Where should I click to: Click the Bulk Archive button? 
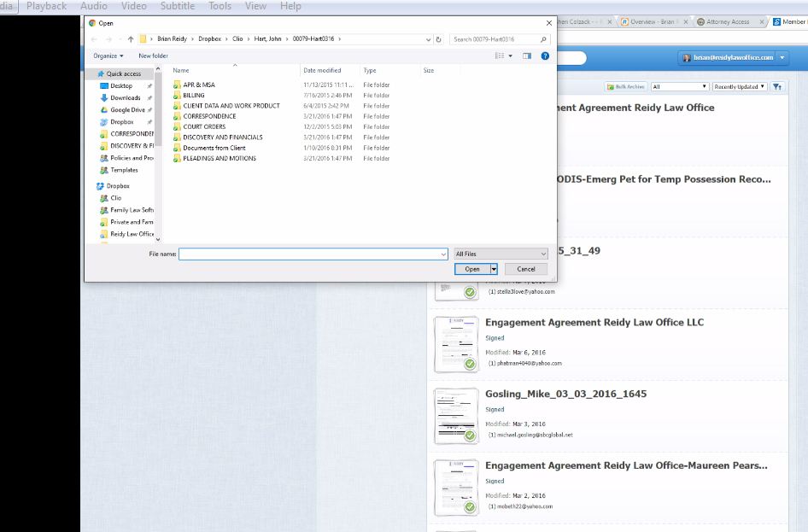tap(626, 86)
